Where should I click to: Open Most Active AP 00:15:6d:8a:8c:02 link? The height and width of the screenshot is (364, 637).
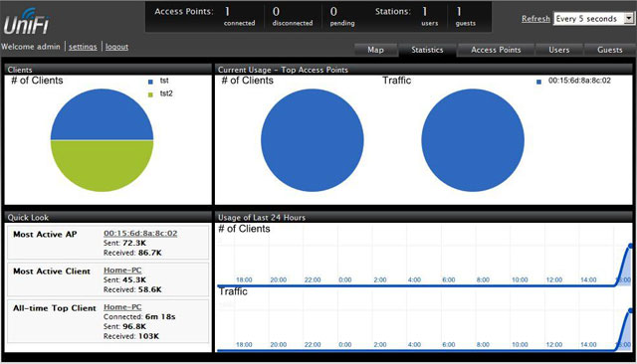click(140, 233)
